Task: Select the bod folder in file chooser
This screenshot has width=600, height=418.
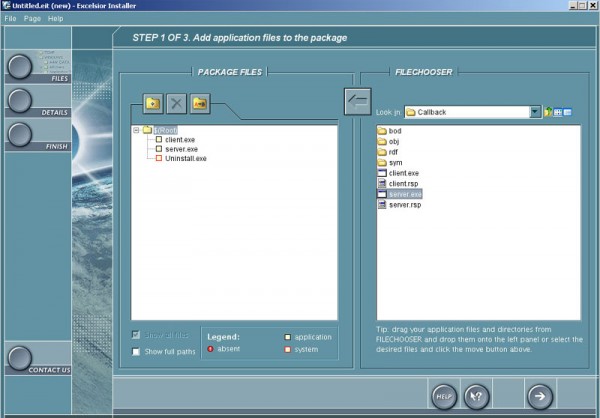Action: click(x=390, y=131)
